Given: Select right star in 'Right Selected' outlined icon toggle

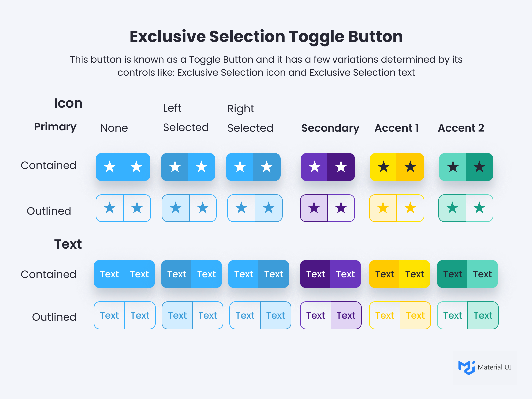Looking at the screenshot, I should pyautogui.click(x=269, y=208).
